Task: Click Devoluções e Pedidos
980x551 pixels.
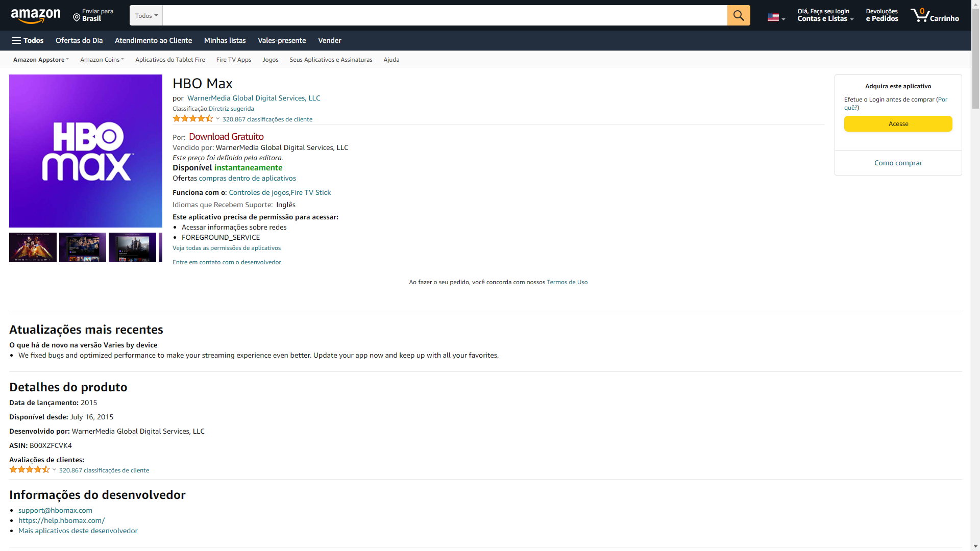Action: point(882,15)
